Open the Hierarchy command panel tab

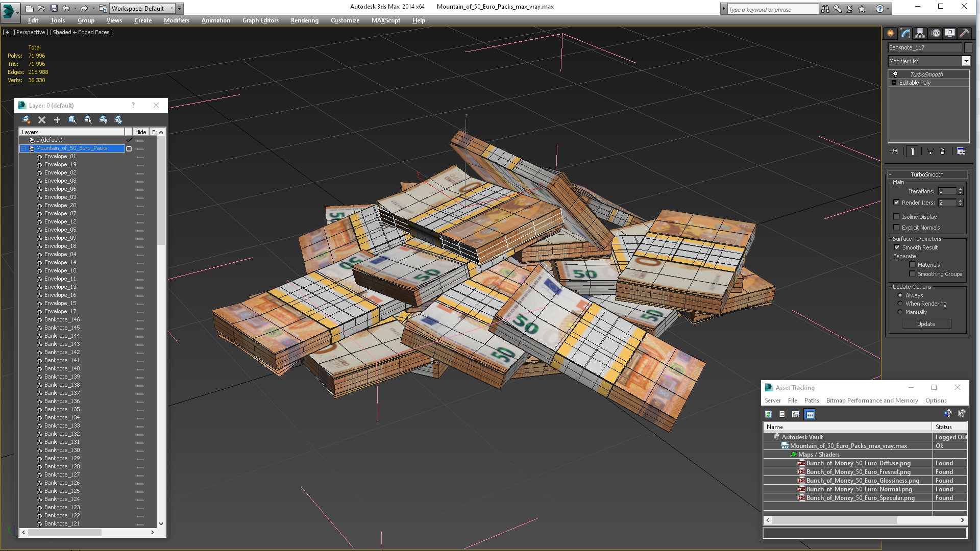click(920, 33)
